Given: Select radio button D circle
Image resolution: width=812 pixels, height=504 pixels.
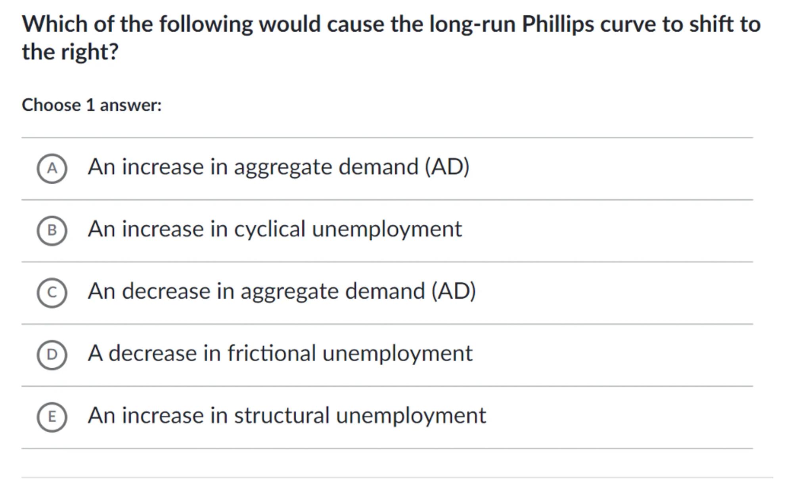Looking at the screenshot, I should (x=52, y=355).
